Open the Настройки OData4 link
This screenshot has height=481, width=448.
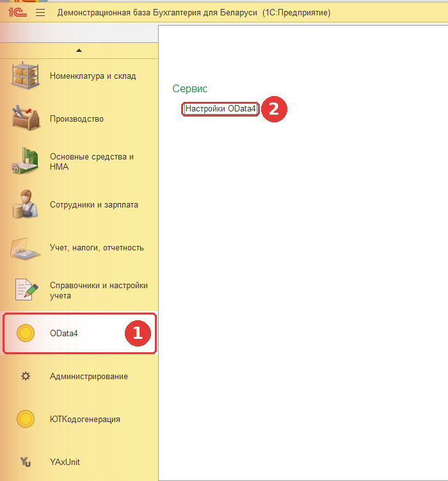point(220,109)
